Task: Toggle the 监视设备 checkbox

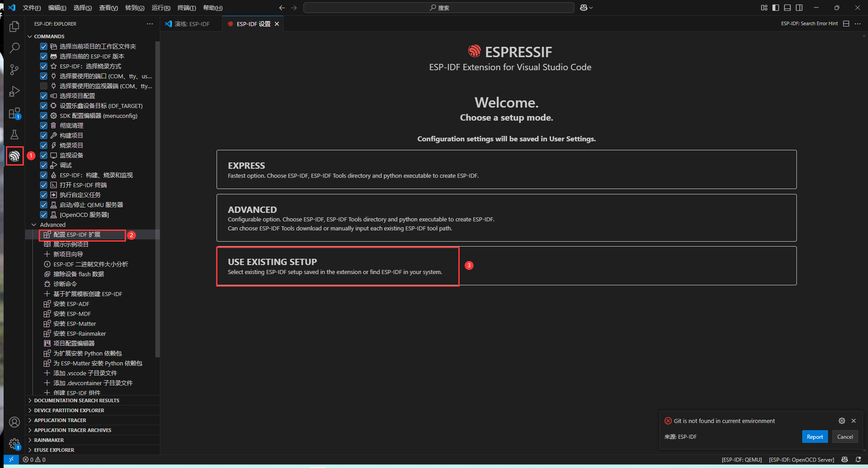Action: click(44, 155)
